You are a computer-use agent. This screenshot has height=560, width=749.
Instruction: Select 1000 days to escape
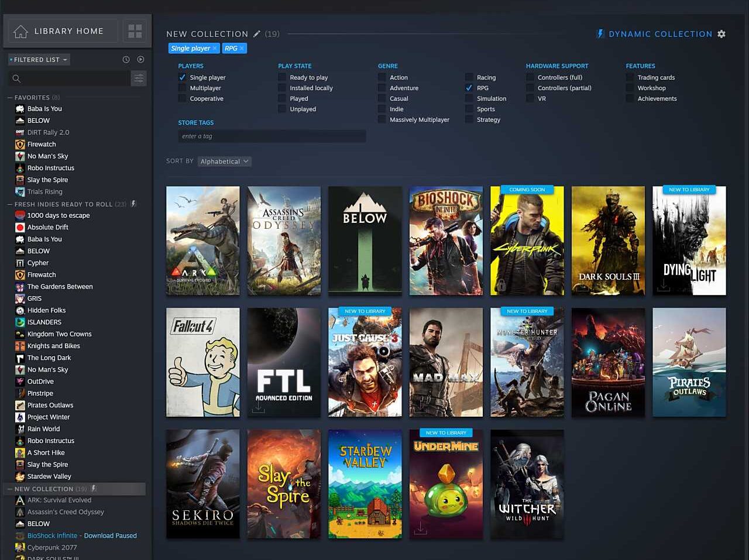(x=59, y=215)
